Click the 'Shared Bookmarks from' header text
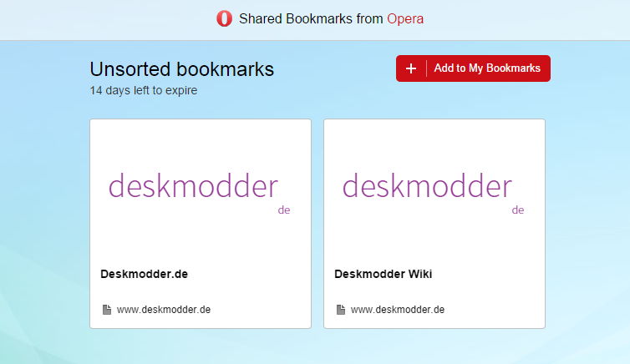This screenshot has height=364, width=630. (x=311, y=19)
